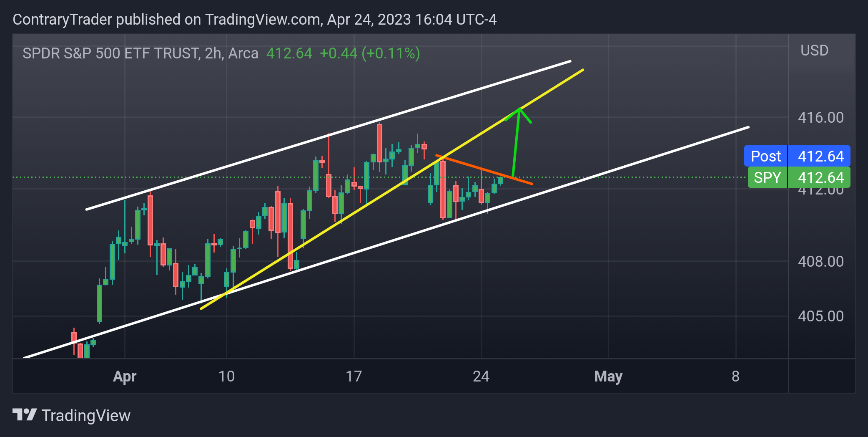The width and height of the screenshot is (868, 437).
Task: Click the green SPY price label
Action: [799, 177]
